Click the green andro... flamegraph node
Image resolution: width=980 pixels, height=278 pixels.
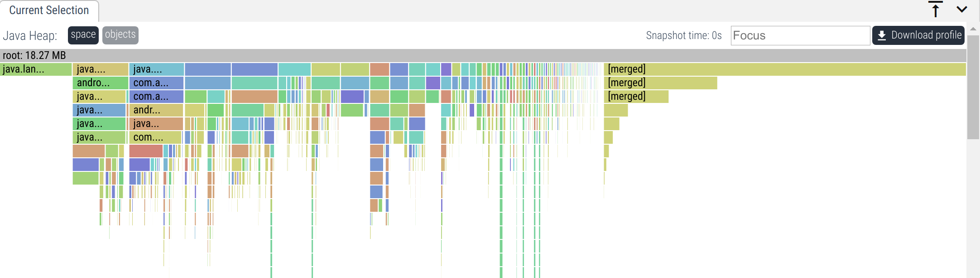tap(100, 83)
